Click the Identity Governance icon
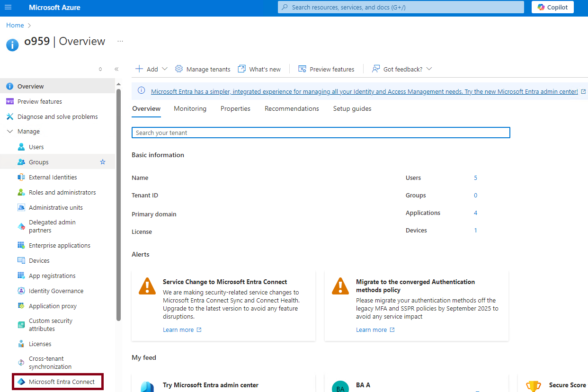This screenshot has height=392, width=588. coord(21,291)
